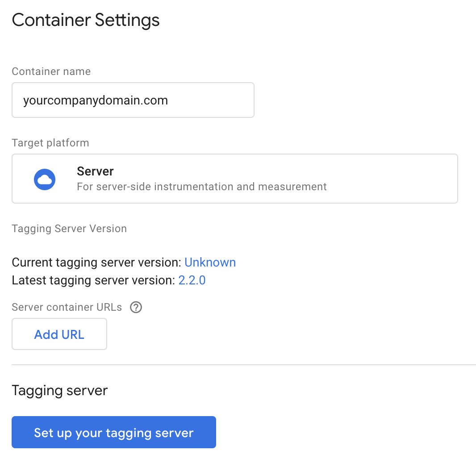Click the help icon beside Server container URLs

tap(136, 308)
